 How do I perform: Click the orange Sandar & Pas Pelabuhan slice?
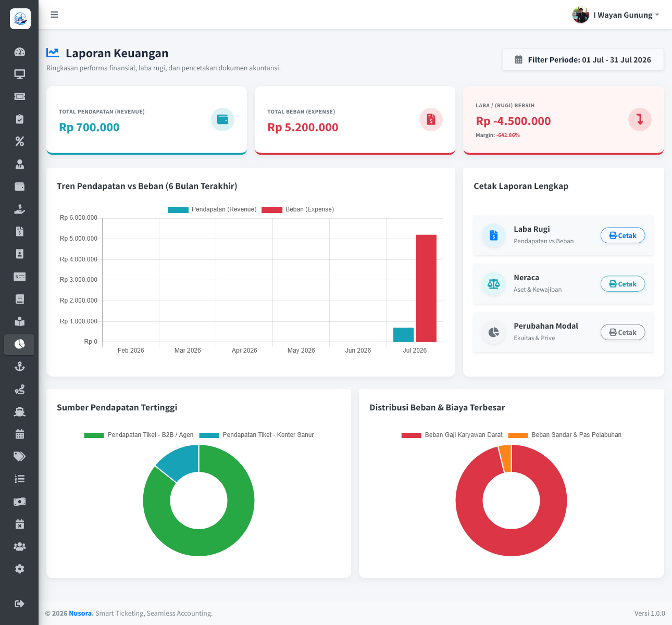(505, 458)
